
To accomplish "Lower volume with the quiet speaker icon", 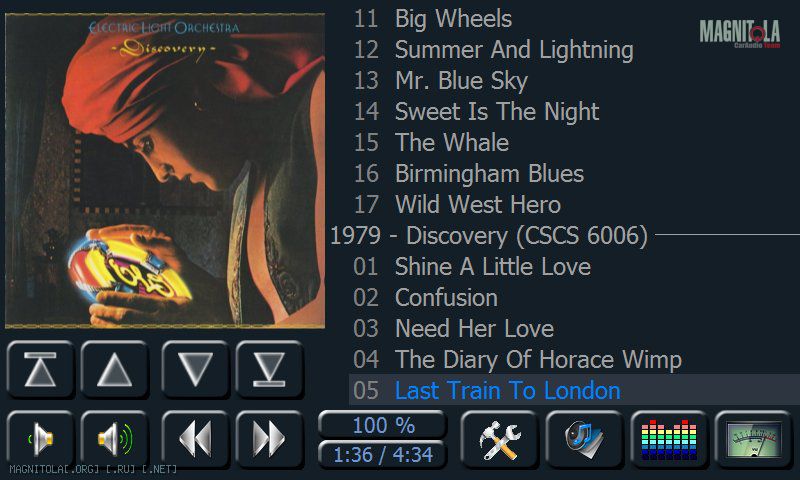I will coord(40,439).
